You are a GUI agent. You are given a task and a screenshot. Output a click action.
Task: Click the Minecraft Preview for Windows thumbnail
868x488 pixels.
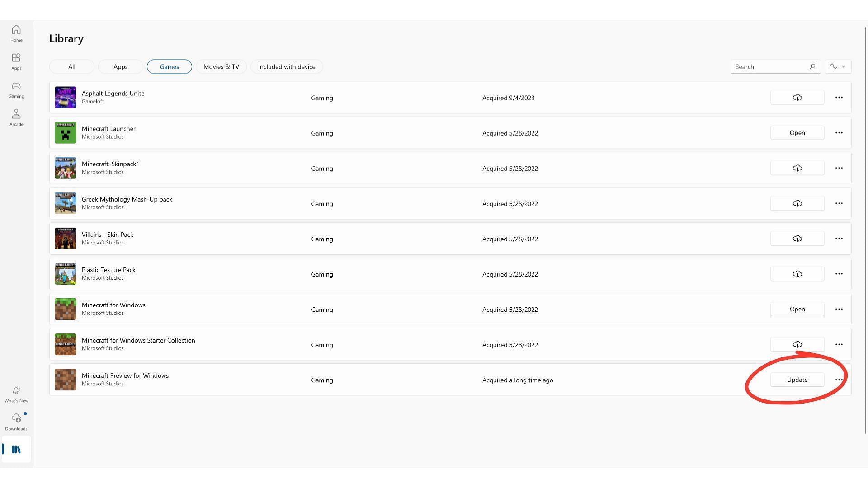click(x=65, y=380)
